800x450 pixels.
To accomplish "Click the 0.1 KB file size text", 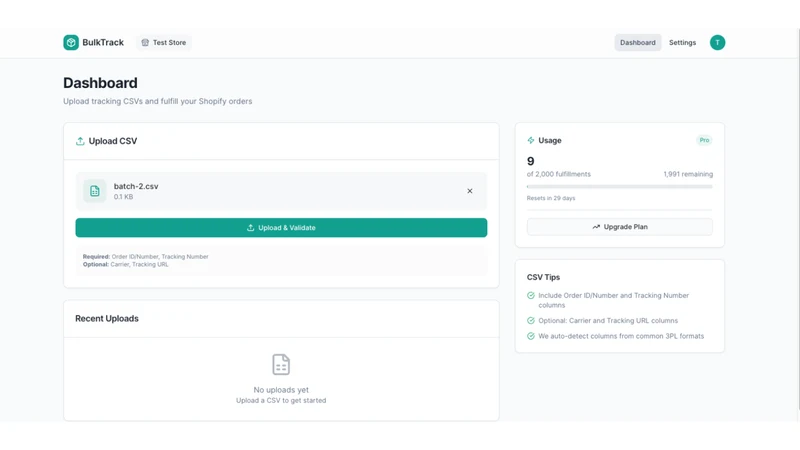I will (x=123, y=197).
